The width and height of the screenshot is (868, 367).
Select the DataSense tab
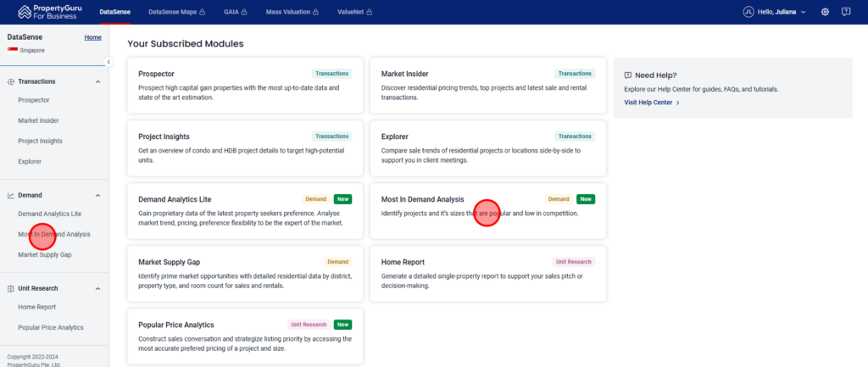click(x=114, y=12)
